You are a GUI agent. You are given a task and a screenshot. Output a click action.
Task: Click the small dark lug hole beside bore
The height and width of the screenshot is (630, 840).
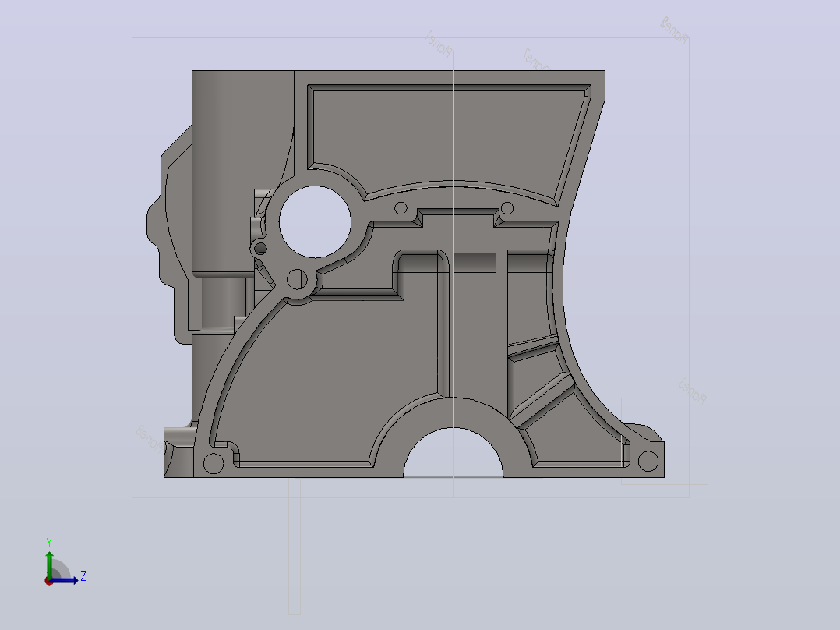pos(260,249)
